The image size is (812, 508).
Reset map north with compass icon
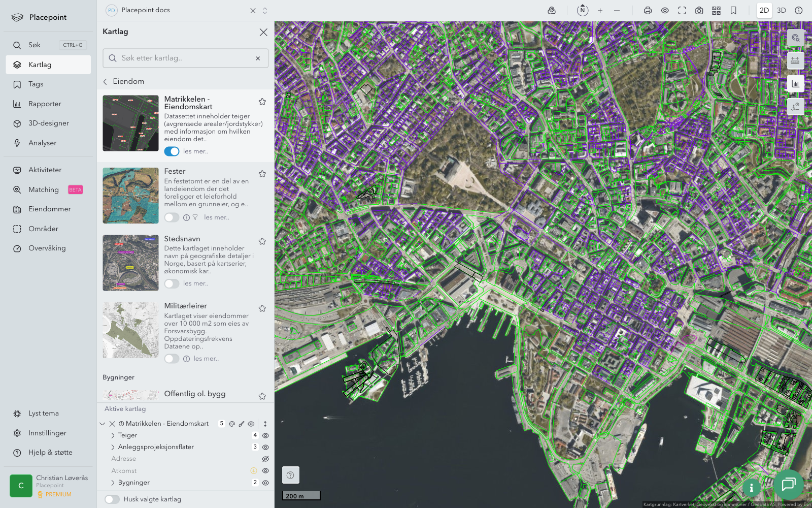(583, 11)
